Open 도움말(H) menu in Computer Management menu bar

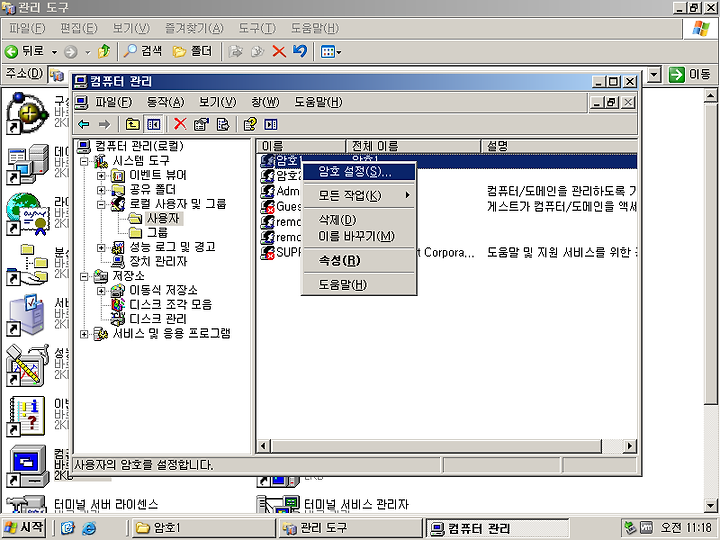[x=318, y=102]
